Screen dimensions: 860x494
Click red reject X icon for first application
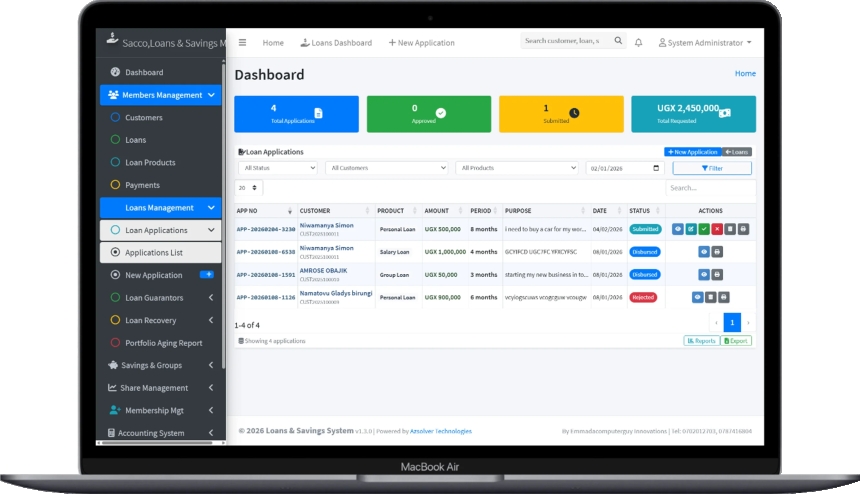point(717,229)
